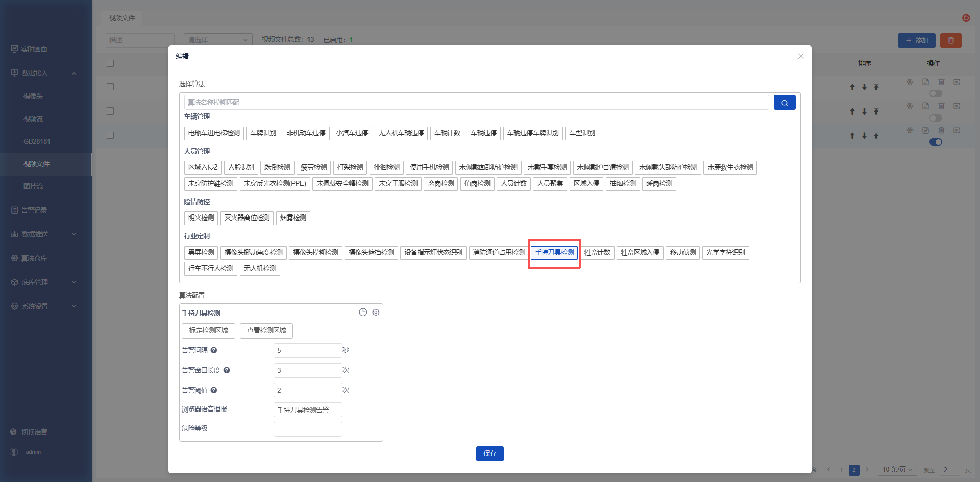
Task: Click the red power icon at top right
Action: 966,18
